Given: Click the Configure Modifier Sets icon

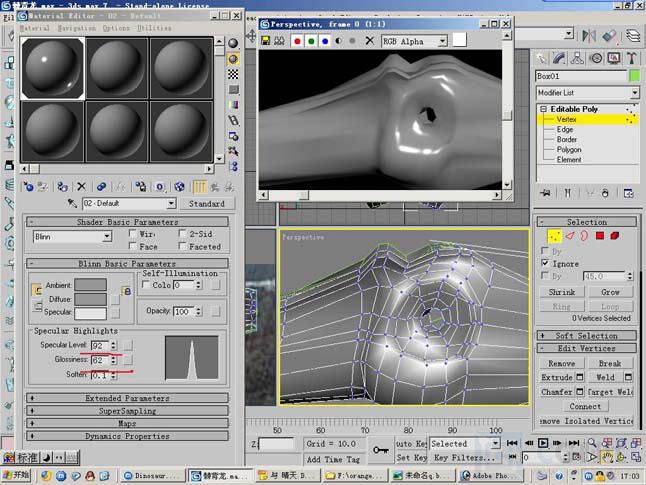Looking at the screenshot, I should tap(628, 193).
